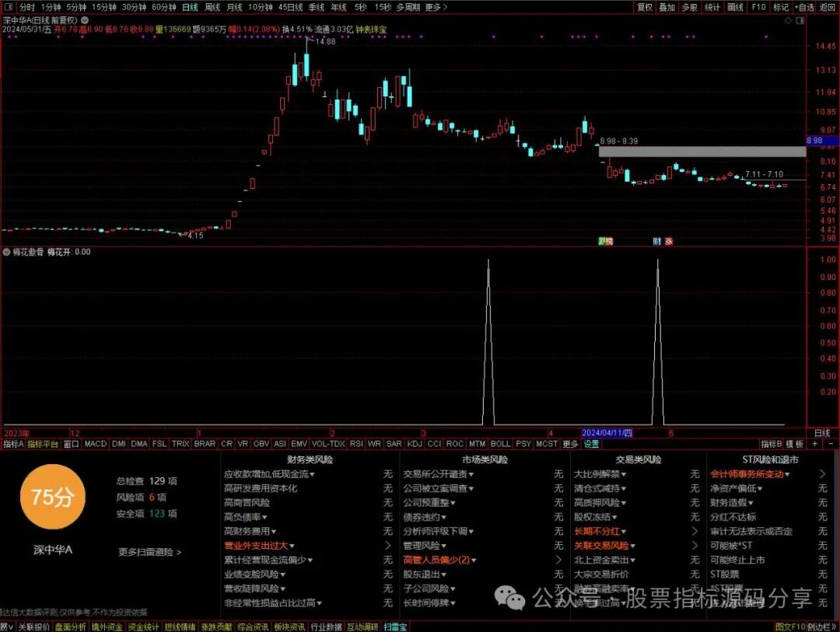The image size is (840, 632).
Task: Switch to the 分时 period
Action: (x=27, y=7)
